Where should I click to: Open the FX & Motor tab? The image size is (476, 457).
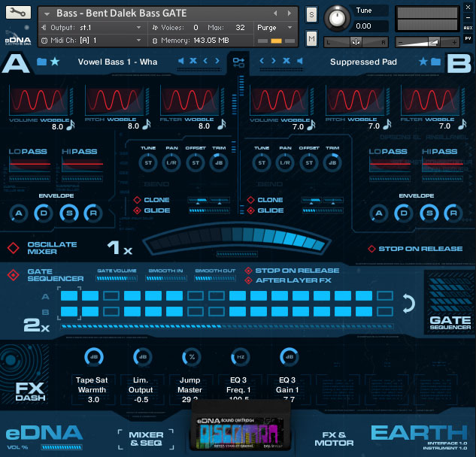[x=334, y=439]
